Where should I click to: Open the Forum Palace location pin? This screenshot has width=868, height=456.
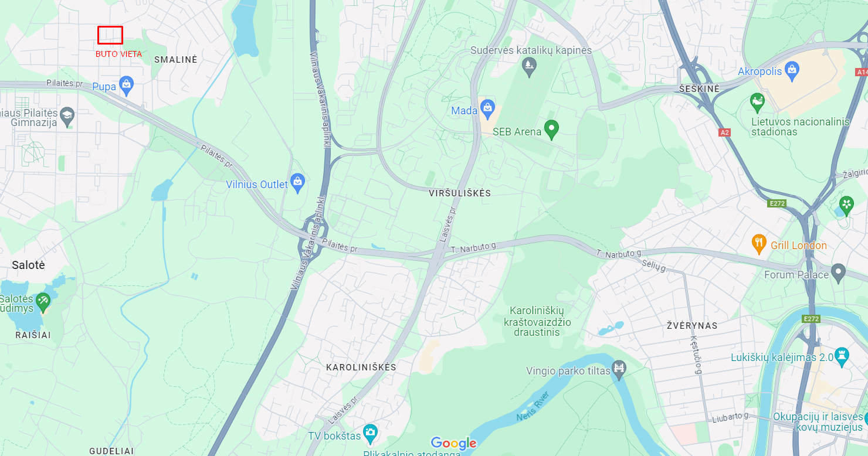[838, 273]
